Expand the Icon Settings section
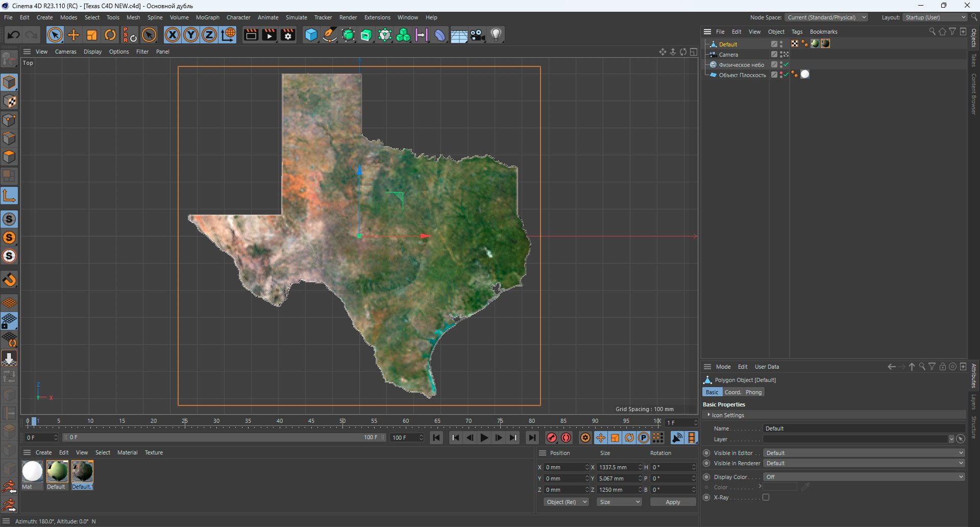The width and height of the screenshot is (980, 527). pos(728,415)
